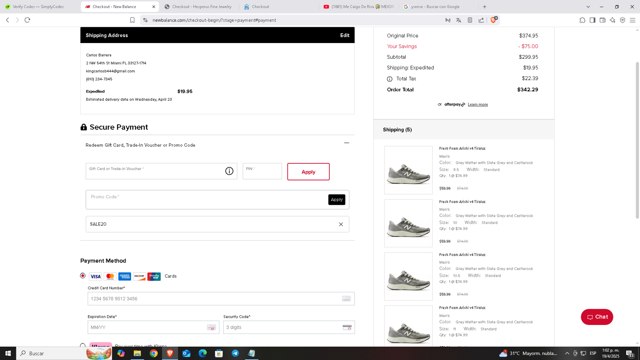The width and height of the screenshot is (640, 360).
Task: Click the Afterpay Learn more link
Action: pos(478,105)
